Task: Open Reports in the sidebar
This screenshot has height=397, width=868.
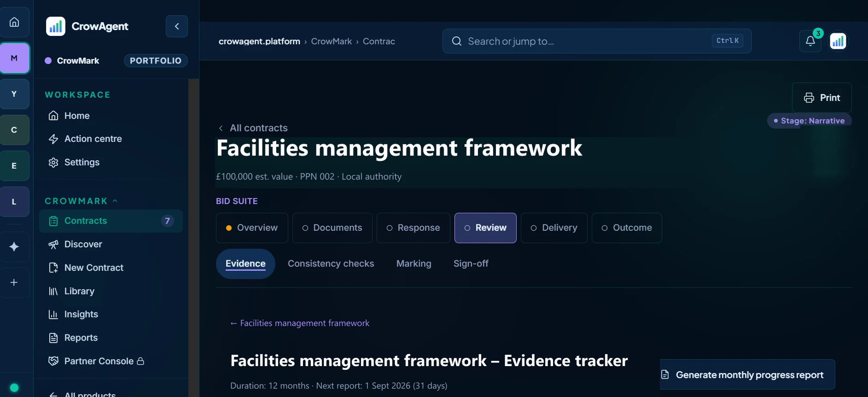Action: [111, 338]
